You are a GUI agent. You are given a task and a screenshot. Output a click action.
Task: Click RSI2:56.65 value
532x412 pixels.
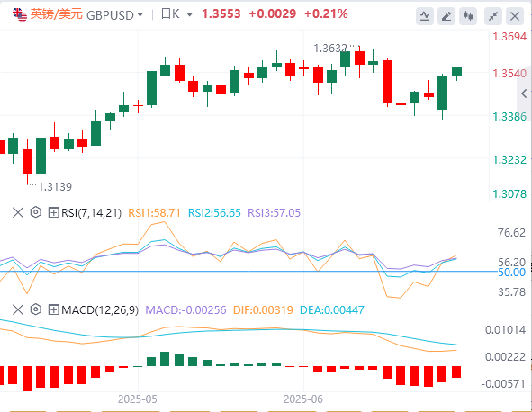pyautogui.click(x=214, y=213)
